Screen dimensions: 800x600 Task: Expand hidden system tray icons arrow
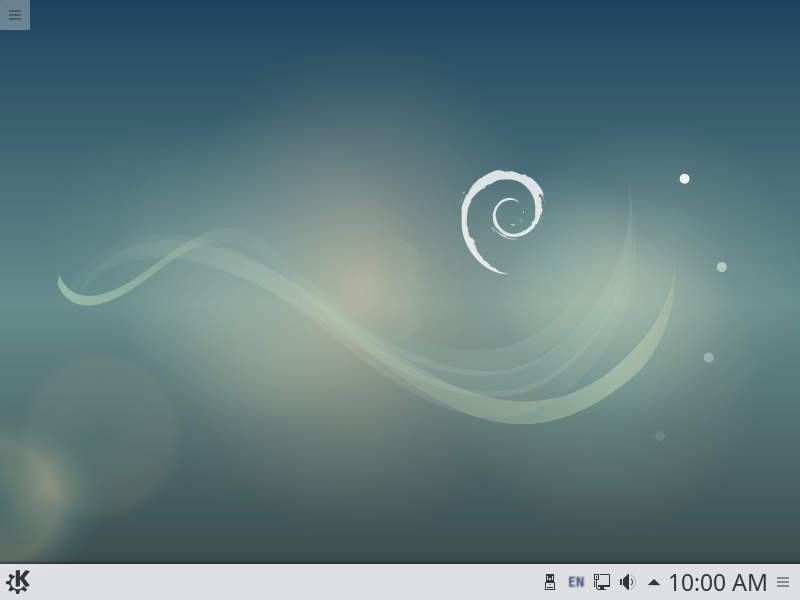(653, 582)
